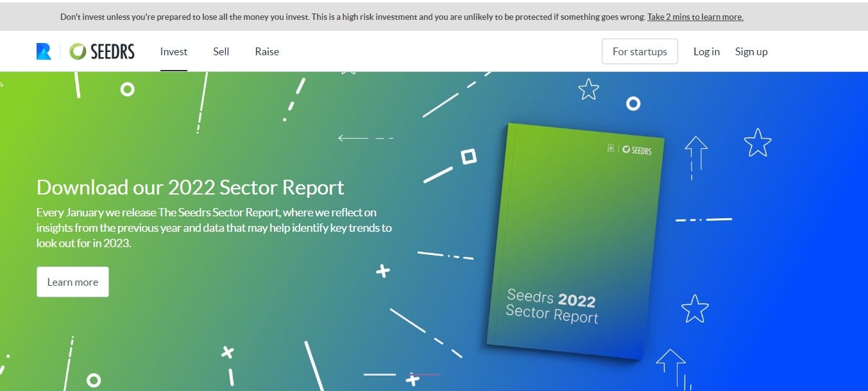Viewport: 868px width, 391px height.
Task: Open 'Take 2 mins to learn more' link
Action: point(695,17)
